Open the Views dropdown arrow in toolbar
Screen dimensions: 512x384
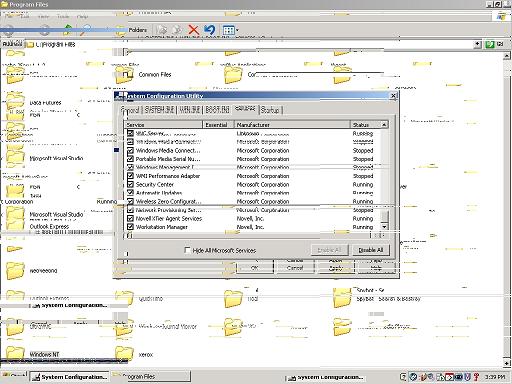[x=237, y=30]
